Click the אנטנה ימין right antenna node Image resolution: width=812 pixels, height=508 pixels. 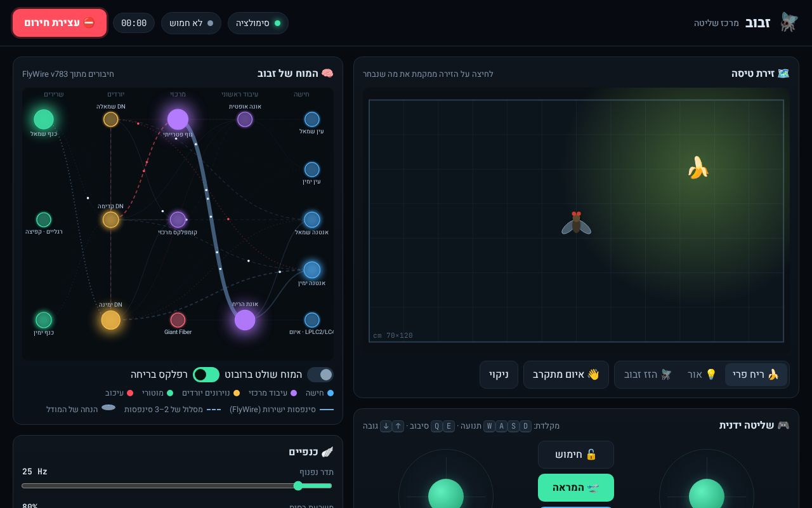(312, 270)
